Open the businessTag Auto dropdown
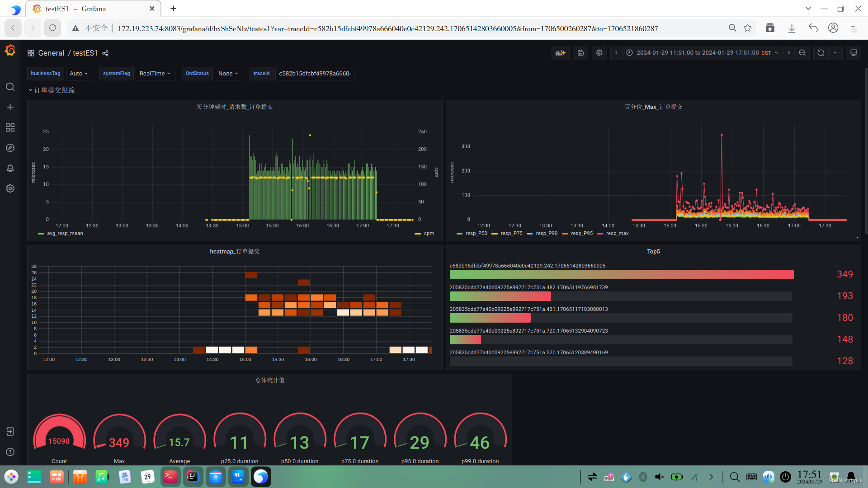 pos(79,74)
